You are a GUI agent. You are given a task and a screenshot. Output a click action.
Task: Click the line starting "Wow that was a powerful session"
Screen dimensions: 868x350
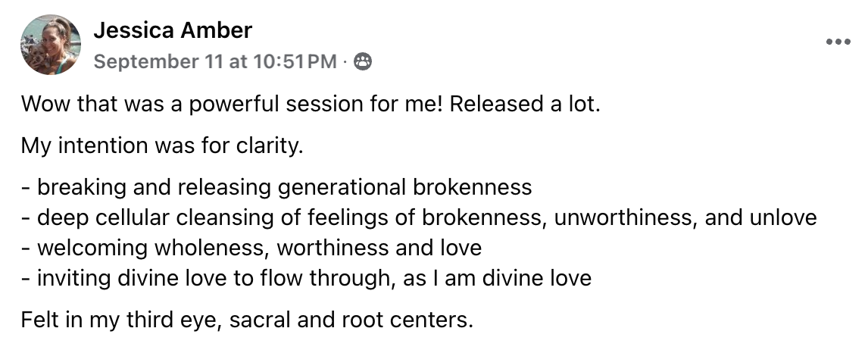[x=311, y=103]
